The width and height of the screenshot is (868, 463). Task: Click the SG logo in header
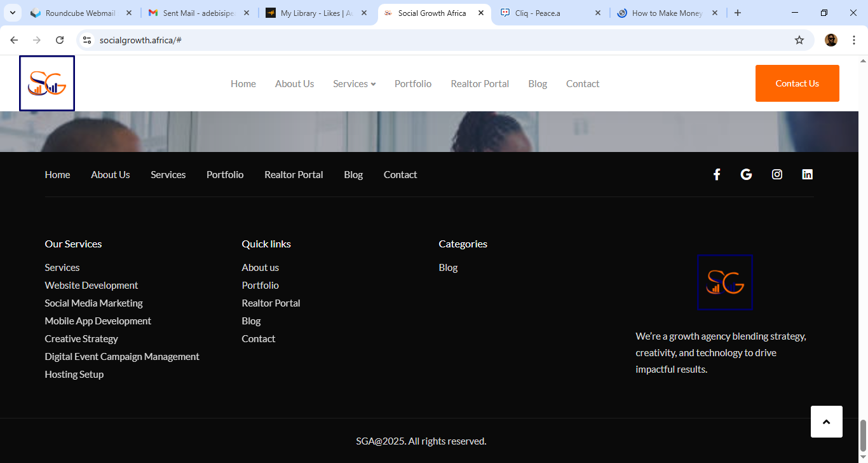tap(47, 83)
